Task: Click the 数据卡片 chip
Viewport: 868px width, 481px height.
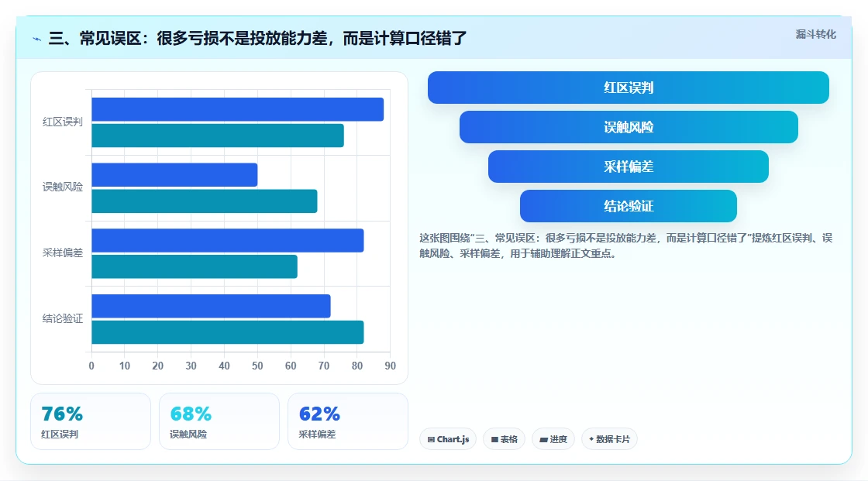Action: 609,439
